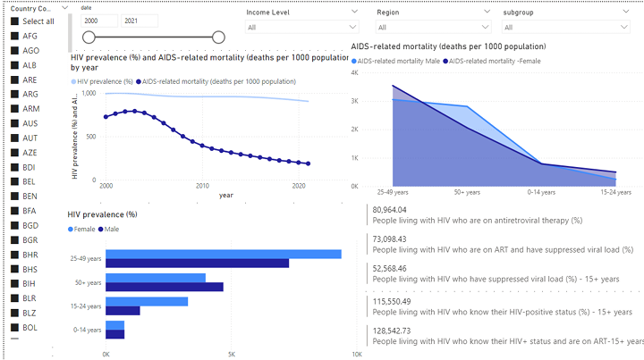Grab the left date slider handle
644x360 pixels.
click(x=89, y=38)
